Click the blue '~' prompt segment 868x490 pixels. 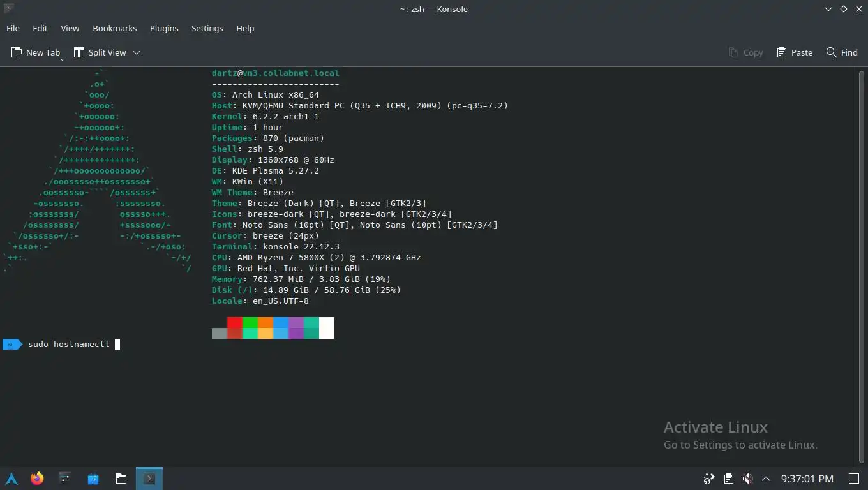[x=12, y=345]
